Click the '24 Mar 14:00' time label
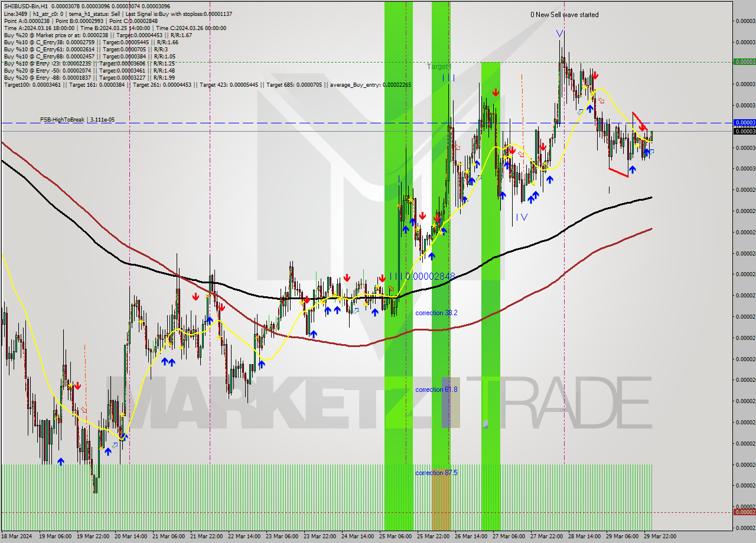Image resolution: width=756 pixels, height=543 pixels. [357, 537]
